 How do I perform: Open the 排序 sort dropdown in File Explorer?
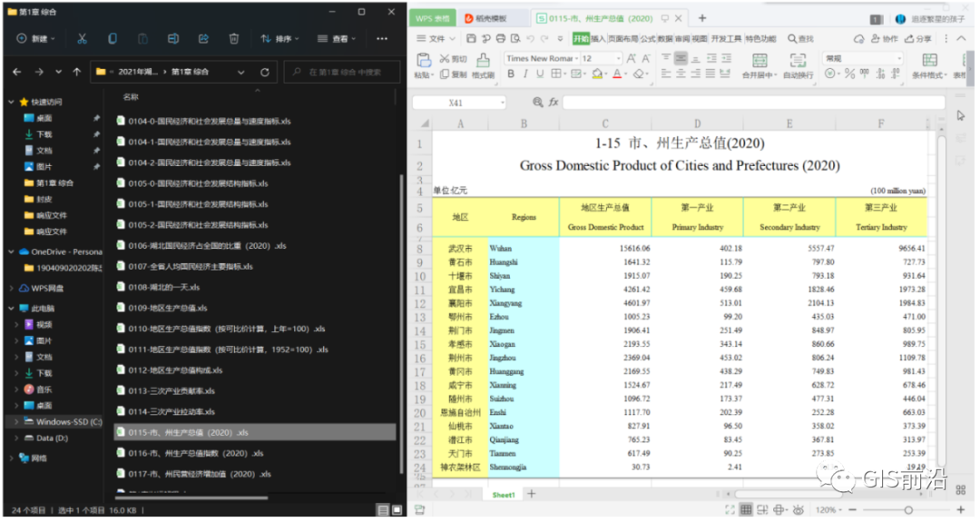pyautogui.click(x=279, y=39)
